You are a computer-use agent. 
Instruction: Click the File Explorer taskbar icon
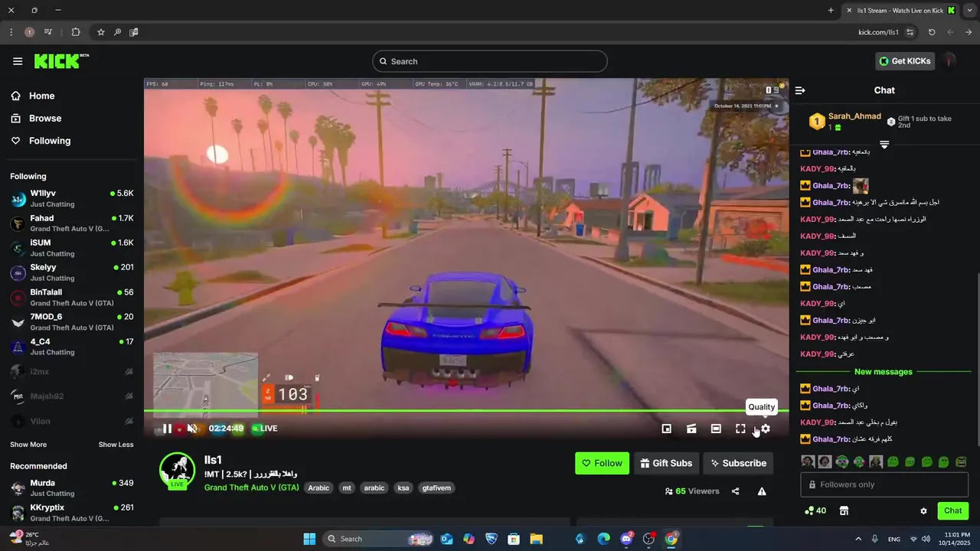click(536, 539)
